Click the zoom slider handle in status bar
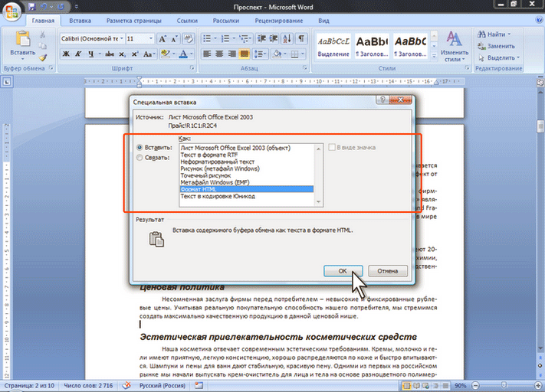Image resolution: width=545 pixels, height=392 pixels. (x=504, y=385)
